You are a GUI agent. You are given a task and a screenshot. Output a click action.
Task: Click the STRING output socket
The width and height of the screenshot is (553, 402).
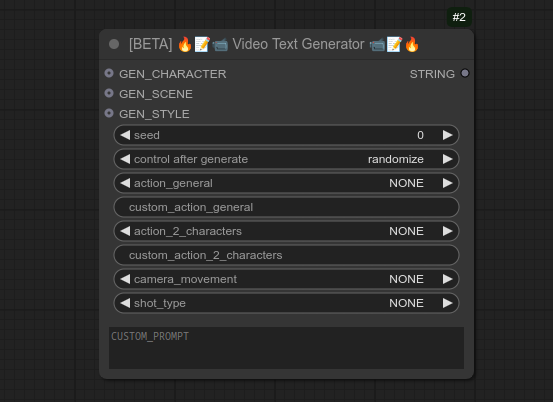pyautogui.click(x=465, y=73)
